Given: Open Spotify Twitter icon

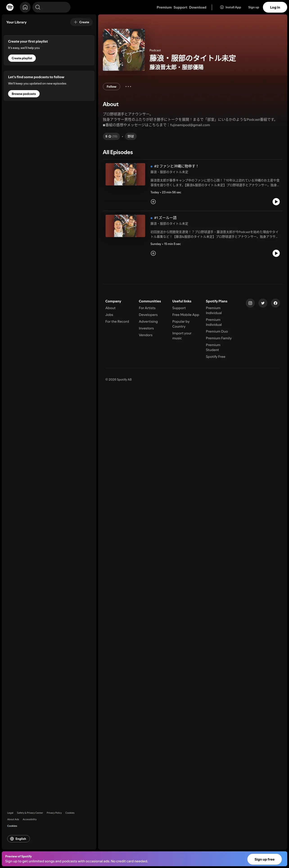Looking at the screenshot, I should click(263, 303).
